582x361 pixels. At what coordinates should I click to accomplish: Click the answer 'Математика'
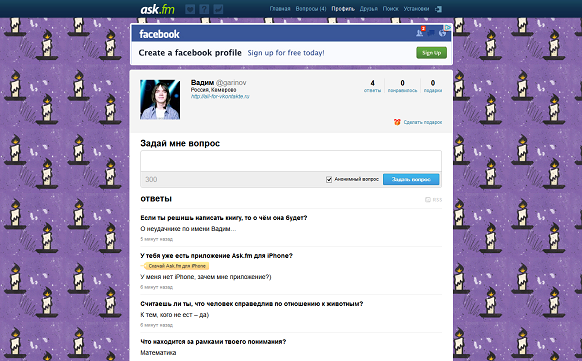pos(158,352)
